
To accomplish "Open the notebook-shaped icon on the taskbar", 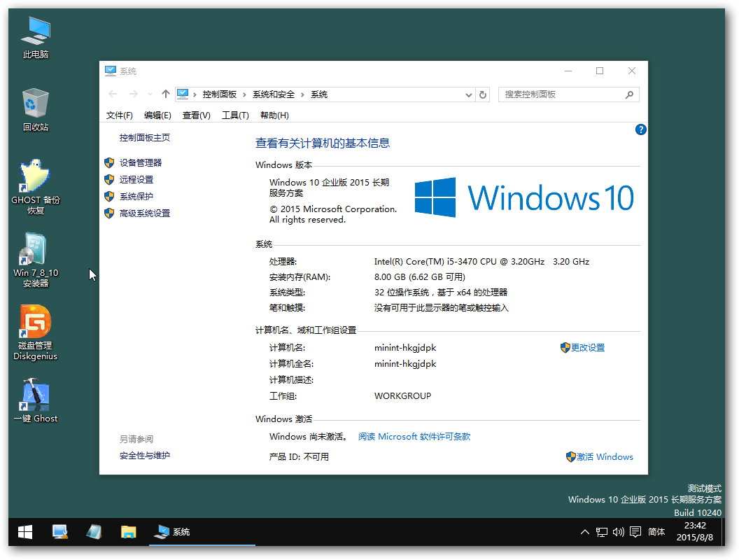I will click(x=94, y=532).
